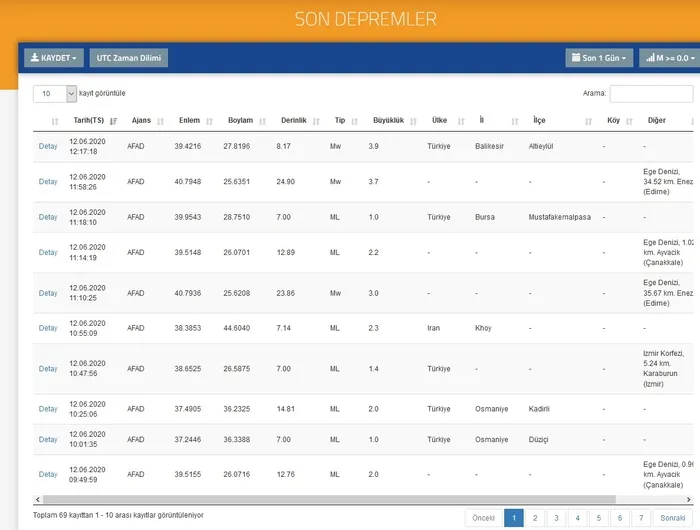Viewport: 700px width, 530px height.
Task: Open Detay link for 12:17:18 earthquake
Action: point(48,146)
